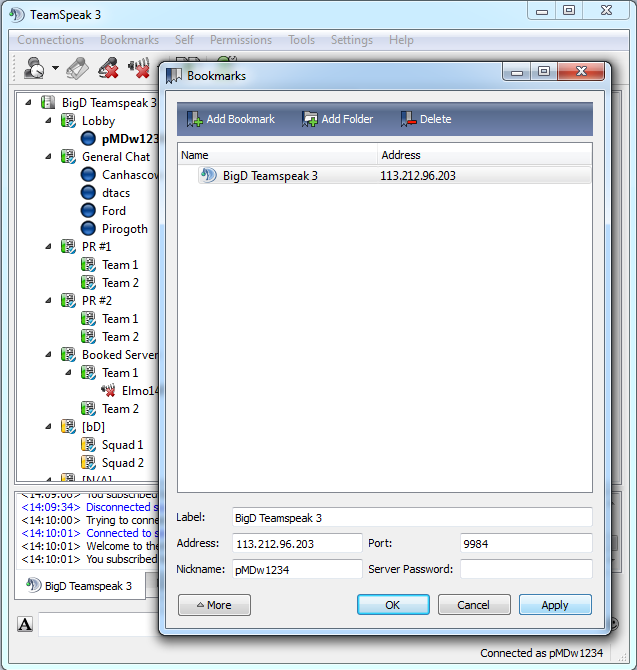Click dtacs user status icon
The height and width of the screenshot is (670, 637).
[88, 192]
